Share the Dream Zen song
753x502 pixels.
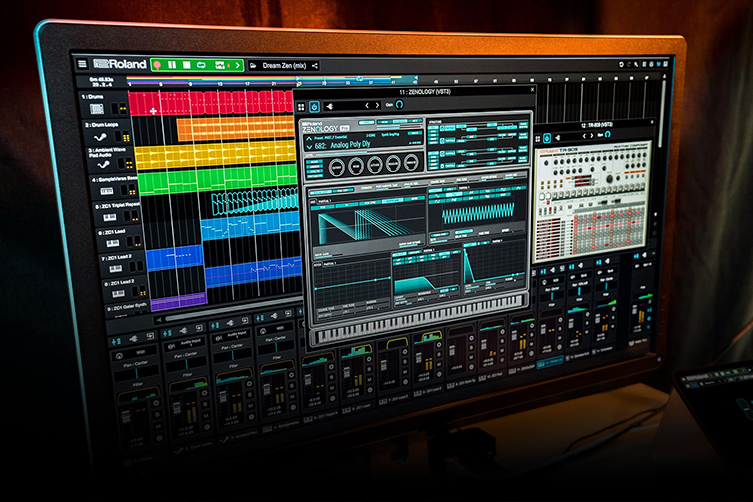coord(315,66)
